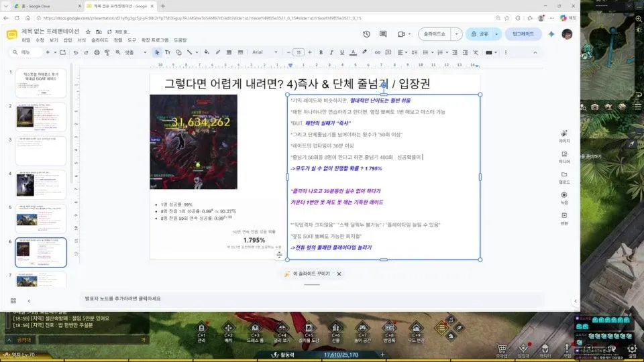
Task: Open grid view icon in filmstrip footer
Action: pyautogui.click(x=13, y=301)
